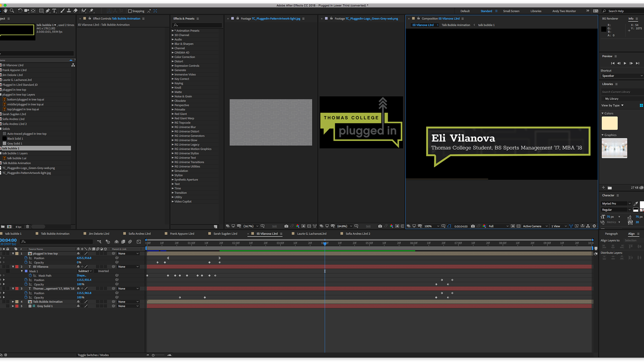Click the Talk Bubble Animation breadcrumb in viewer
644x363 pixels.
[456, 25]
